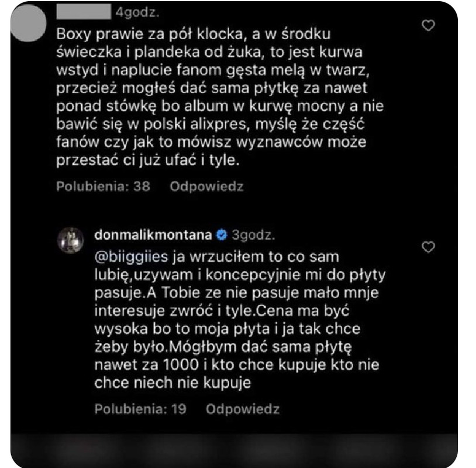Click the donmalikmontana username
The width and height of the screenshot is (476, 468).
coord(153,235)
